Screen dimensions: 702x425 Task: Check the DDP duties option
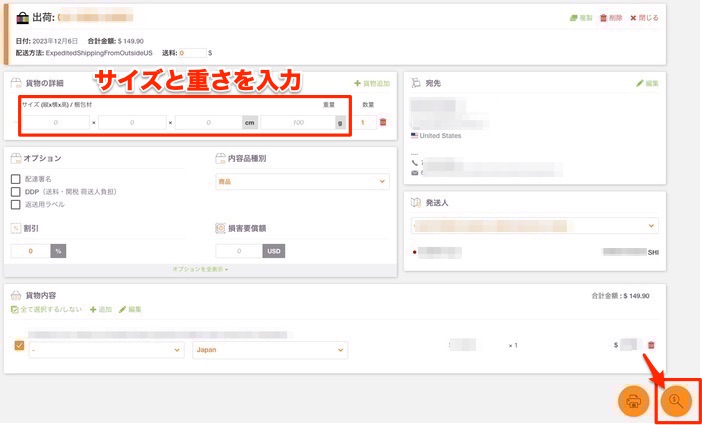click(15, 191)
